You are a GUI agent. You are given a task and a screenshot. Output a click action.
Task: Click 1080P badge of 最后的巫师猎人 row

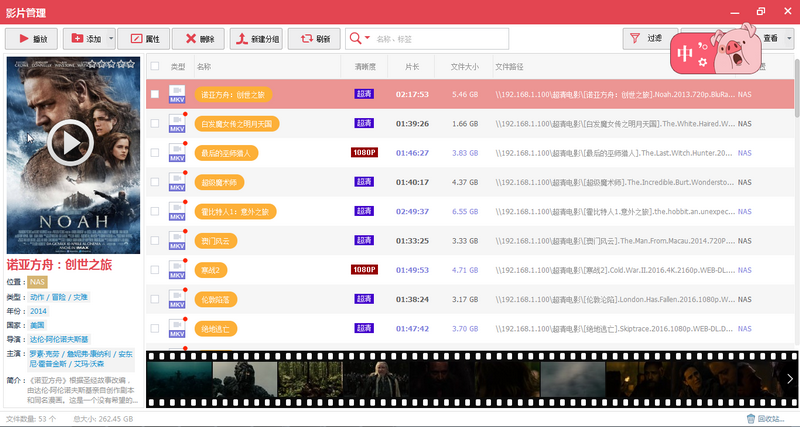(364, 153)
